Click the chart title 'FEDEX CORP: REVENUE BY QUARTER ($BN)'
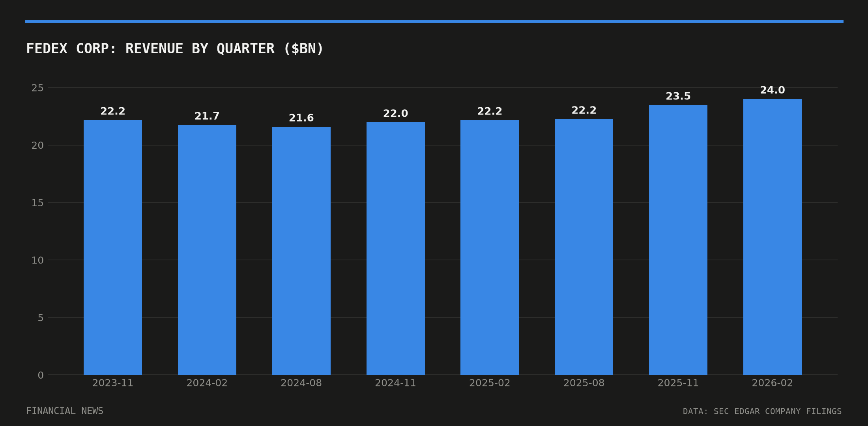The width and height of the screenshot is (868, 426). tap(175, 49)
